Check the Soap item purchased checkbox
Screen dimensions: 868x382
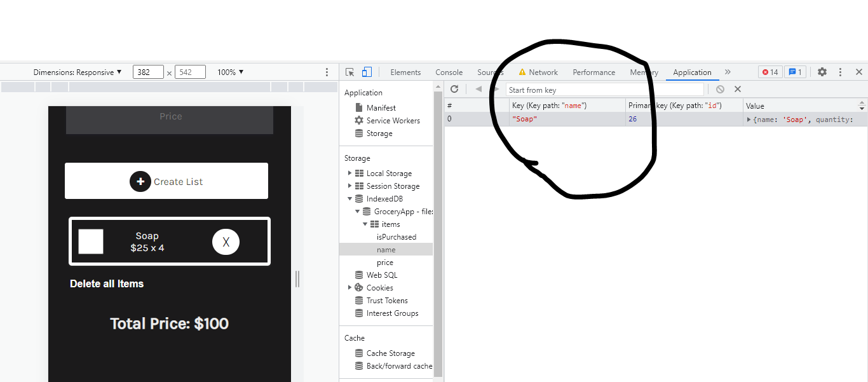point(91,242)
